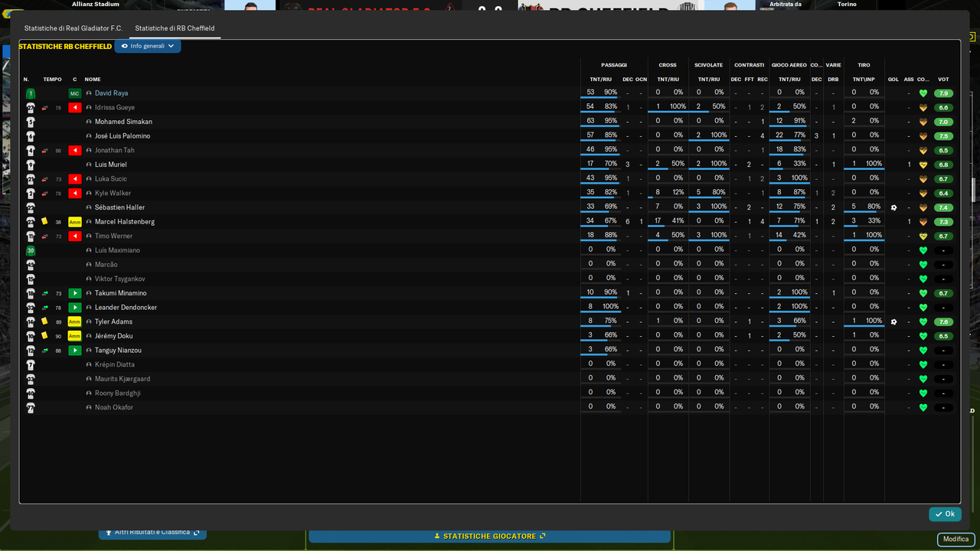Open the Statistiche Giocatore panel
Image resolution: width=980 pixels, height=551 pixels.
(490, 536)
